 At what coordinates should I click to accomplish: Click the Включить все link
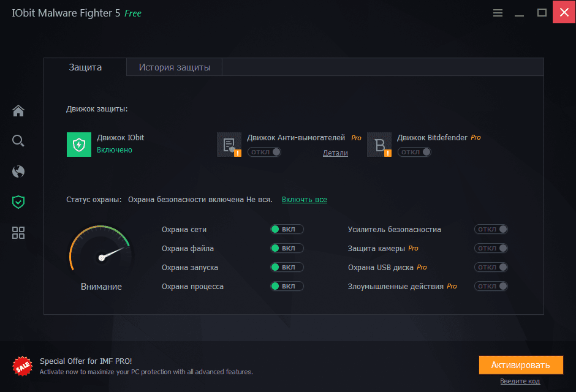point(305,200)
